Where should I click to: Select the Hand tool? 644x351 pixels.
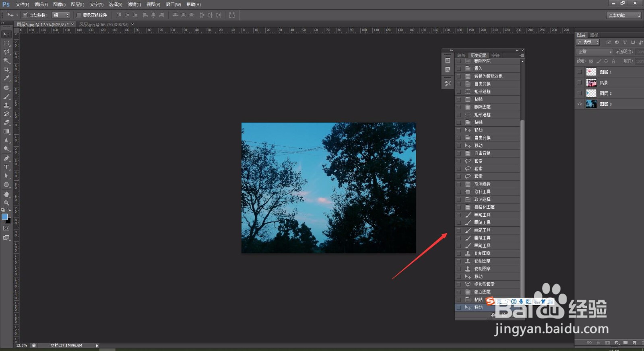coord(6,194)
